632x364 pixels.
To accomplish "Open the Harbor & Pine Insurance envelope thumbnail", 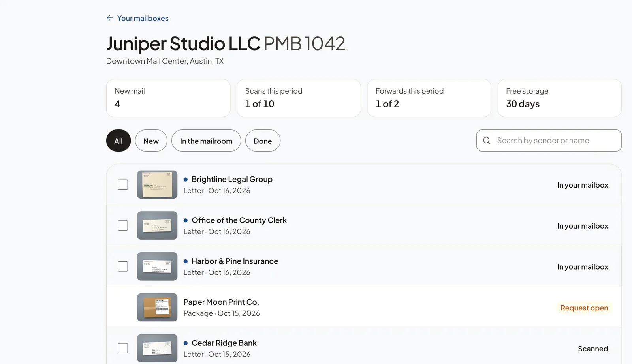I will click(157, 266).
